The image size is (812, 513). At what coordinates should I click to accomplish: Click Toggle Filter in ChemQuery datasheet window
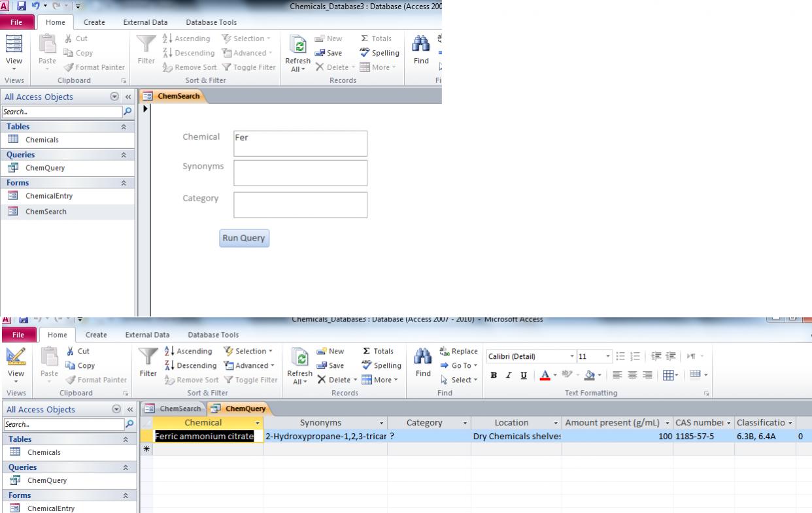pos(252,380)
